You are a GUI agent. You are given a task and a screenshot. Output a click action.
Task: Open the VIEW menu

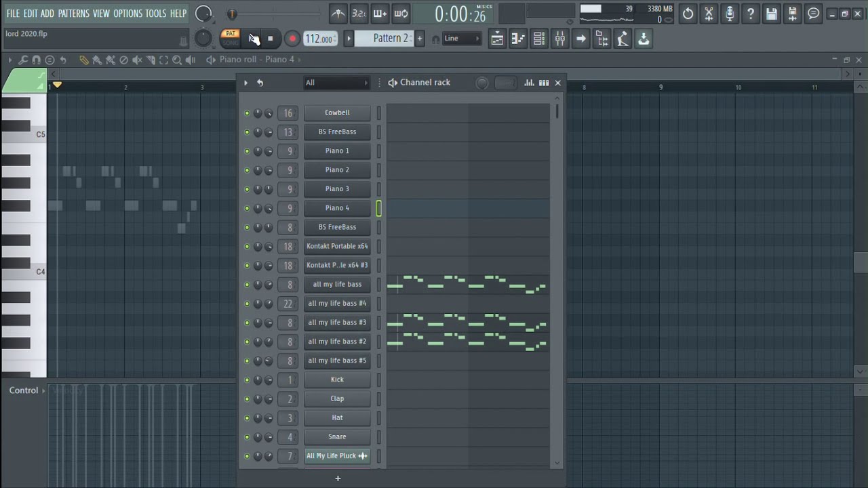click(101, 14)
